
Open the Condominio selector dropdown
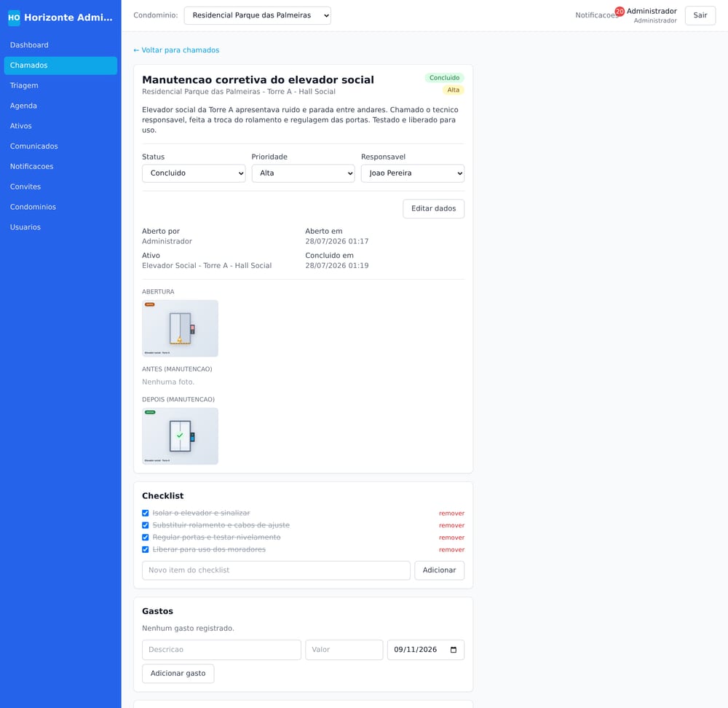click(x=258, y=15)
